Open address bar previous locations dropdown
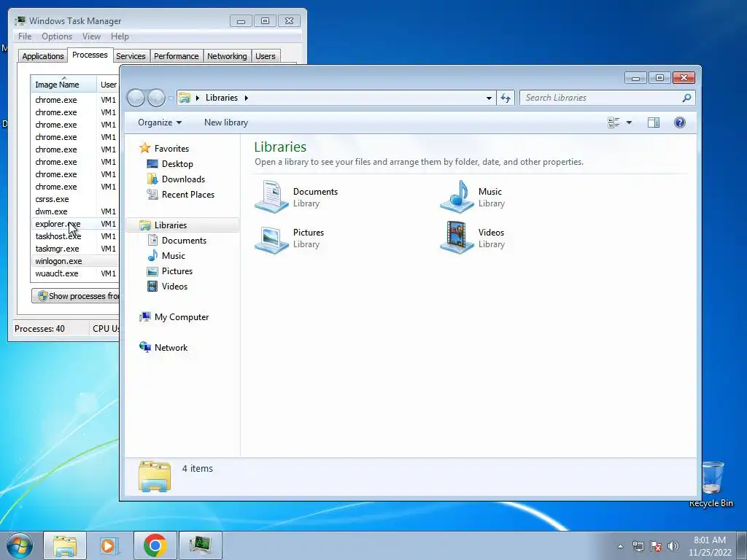 [x=489, y=98]
